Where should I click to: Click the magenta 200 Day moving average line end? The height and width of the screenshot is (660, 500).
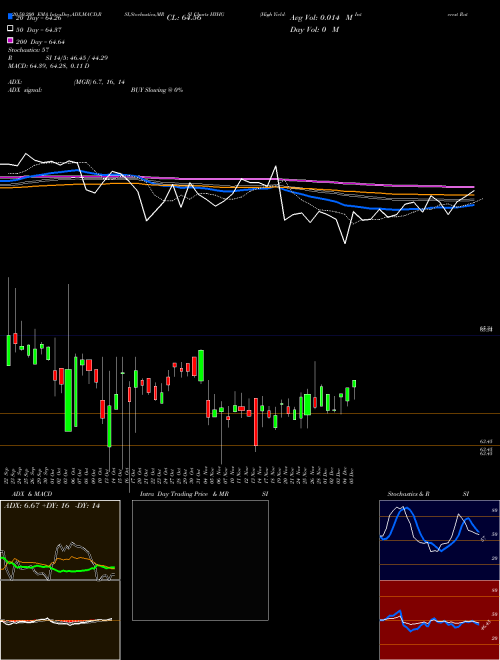(x=473, y=186)
